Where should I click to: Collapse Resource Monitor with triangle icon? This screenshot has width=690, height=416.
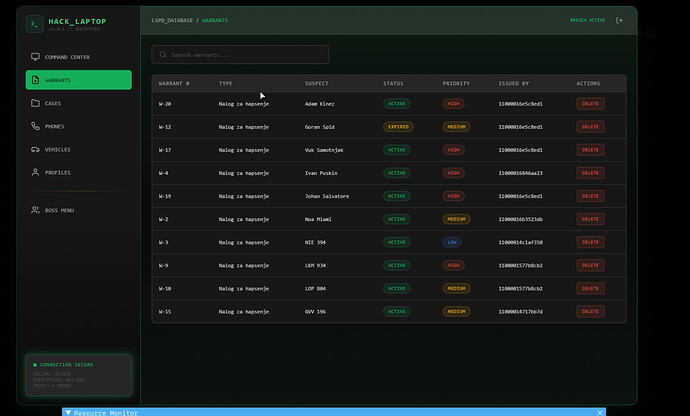68,412
